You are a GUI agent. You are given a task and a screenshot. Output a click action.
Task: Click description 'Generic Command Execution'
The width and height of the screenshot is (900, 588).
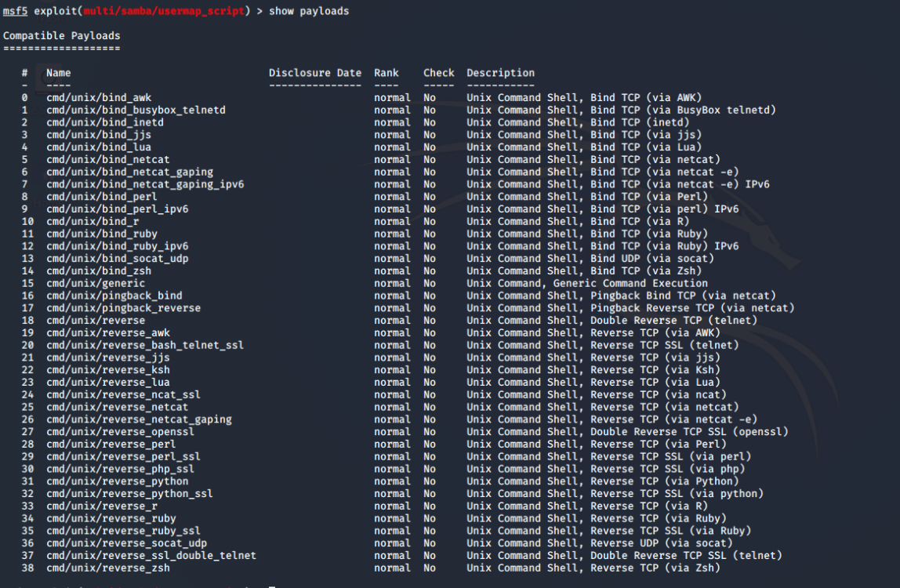pyautogui.click(x=630, y=283)
